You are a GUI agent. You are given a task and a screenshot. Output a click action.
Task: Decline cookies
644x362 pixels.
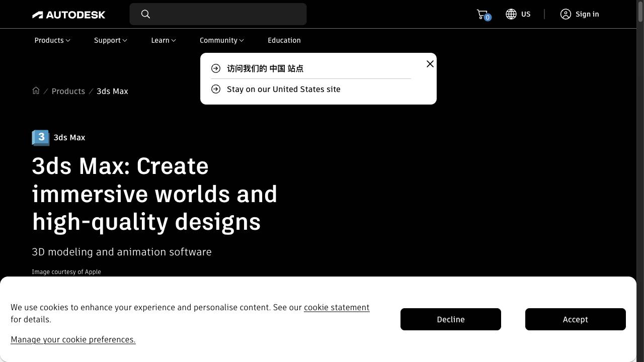pos(451,319)
